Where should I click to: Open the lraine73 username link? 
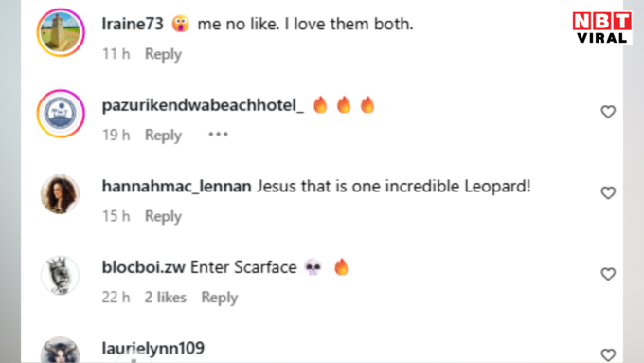coord(133,24)
